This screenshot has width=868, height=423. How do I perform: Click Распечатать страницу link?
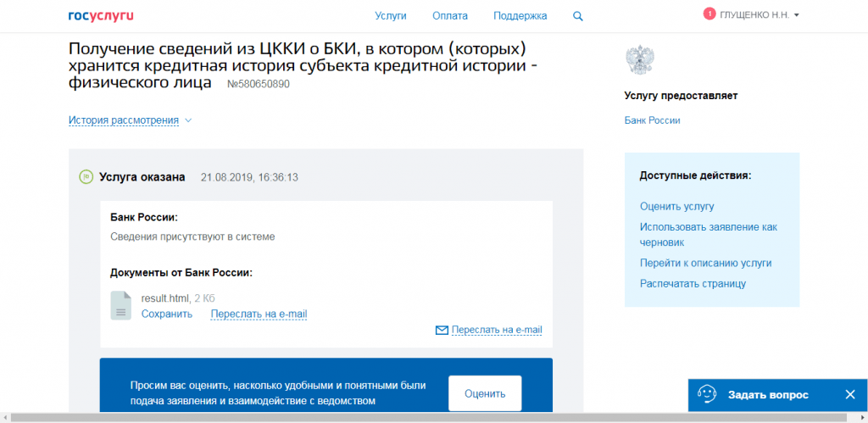click(x=693, y=283)
